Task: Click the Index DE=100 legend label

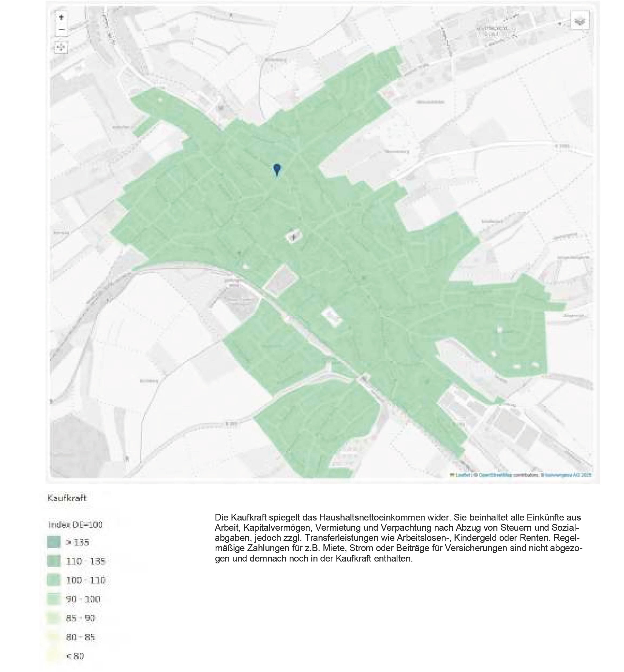Action: [x=75, y=525]
